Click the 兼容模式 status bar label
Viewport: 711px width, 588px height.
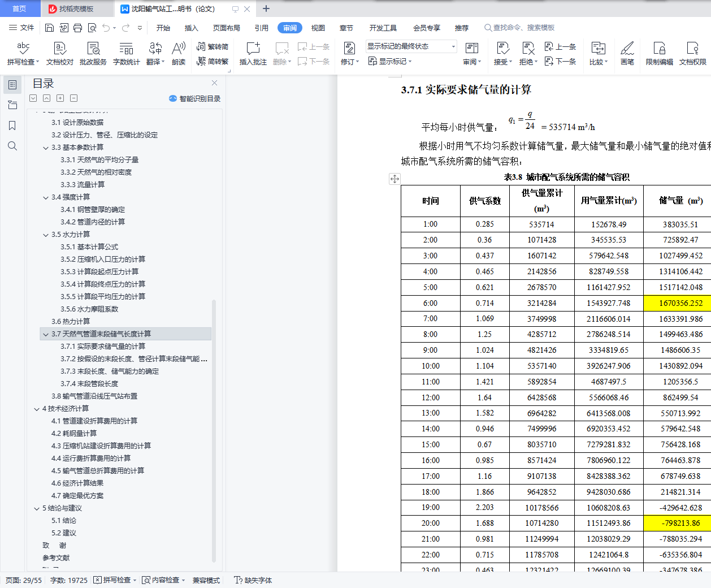(206, 580)
